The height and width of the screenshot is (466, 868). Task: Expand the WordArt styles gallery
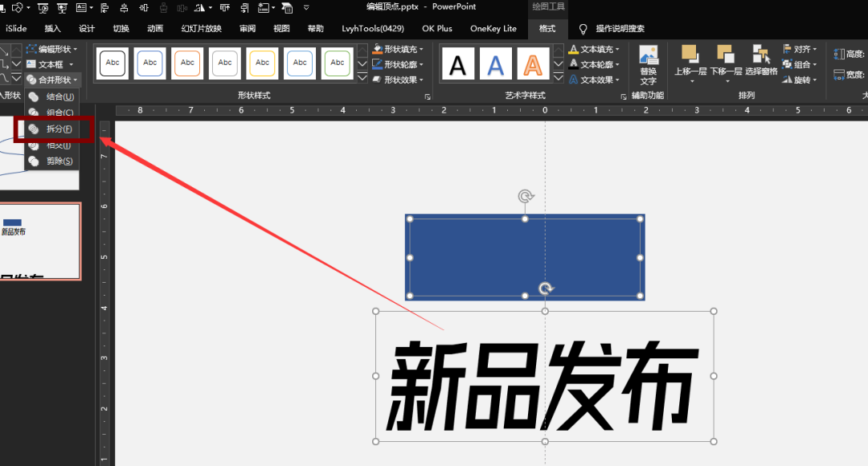559,77
